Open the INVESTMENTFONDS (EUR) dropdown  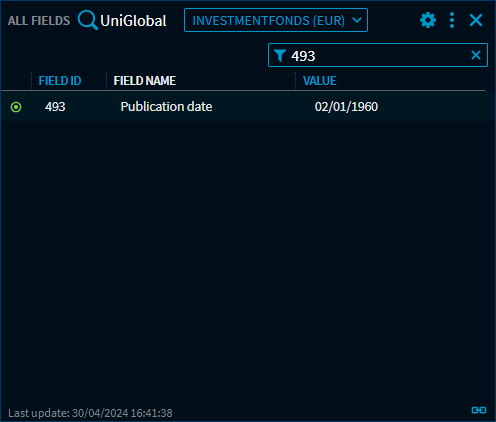click(276, 20)
